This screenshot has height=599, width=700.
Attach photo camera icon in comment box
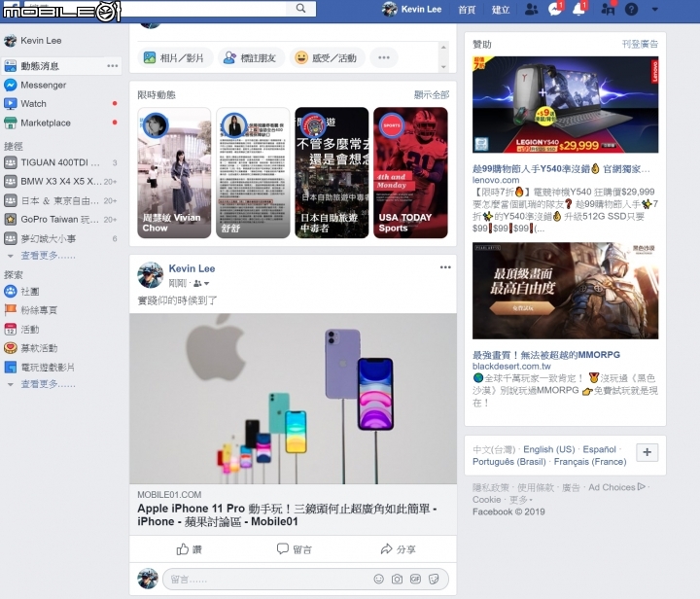point(397,580)
